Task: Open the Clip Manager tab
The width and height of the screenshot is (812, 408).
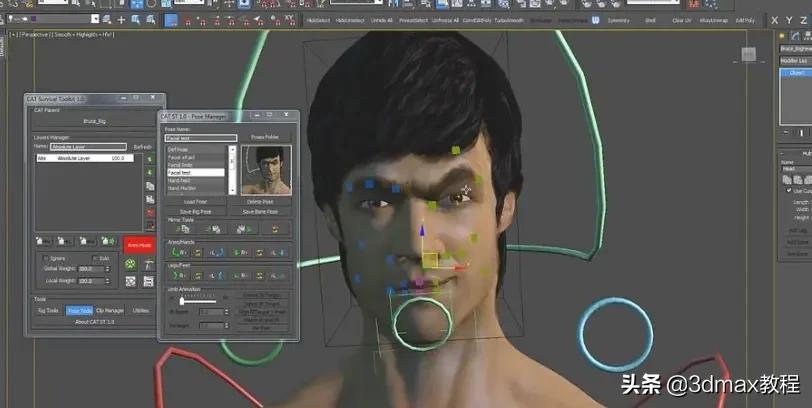Action: (110, 311)
